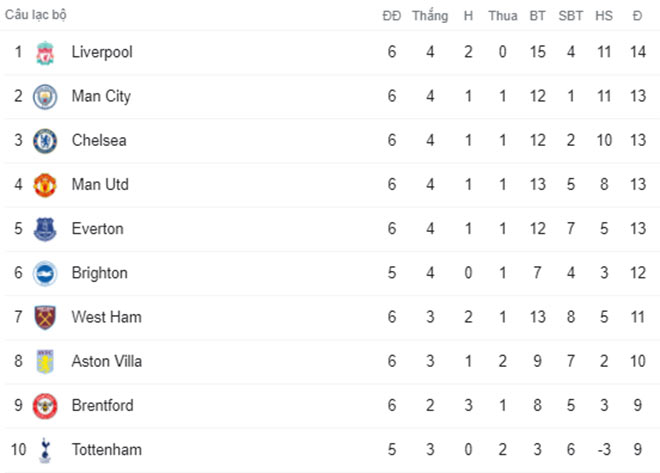660x473 pixels.
Task: Select the West Ham team name
Action: pyautogui.click(x=106, y=317)
